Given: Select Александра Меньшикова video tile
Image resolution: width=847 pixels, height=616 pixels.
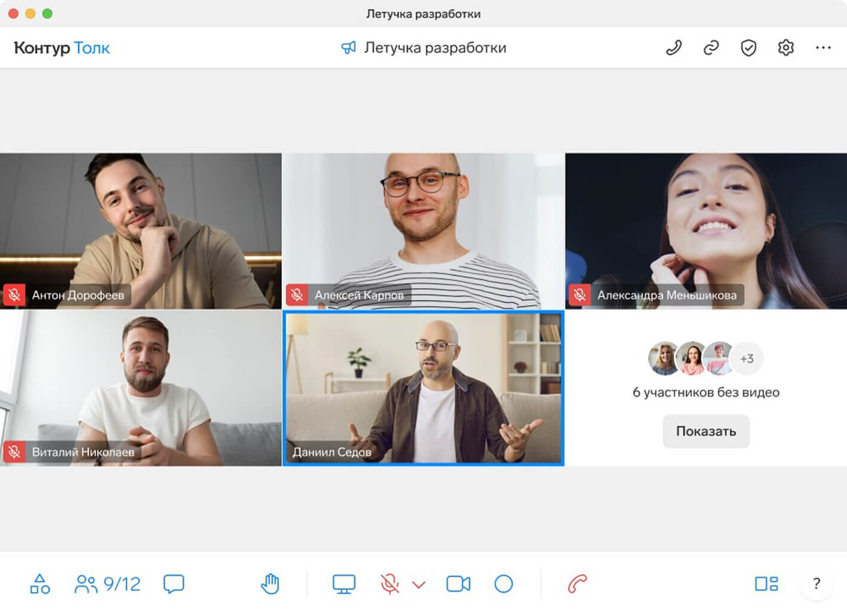Looking at the screenshot, I should [706, 231].
